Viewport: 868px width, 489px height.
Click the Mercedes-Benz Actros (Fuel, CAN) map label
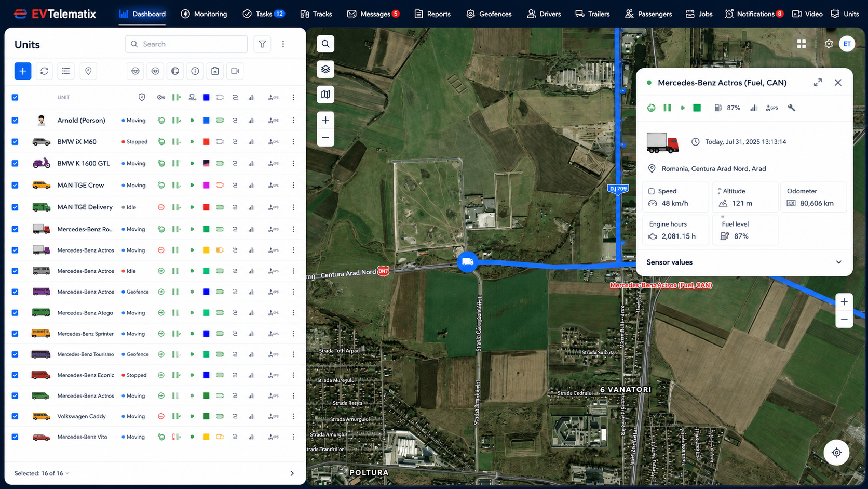coord(661,285)
